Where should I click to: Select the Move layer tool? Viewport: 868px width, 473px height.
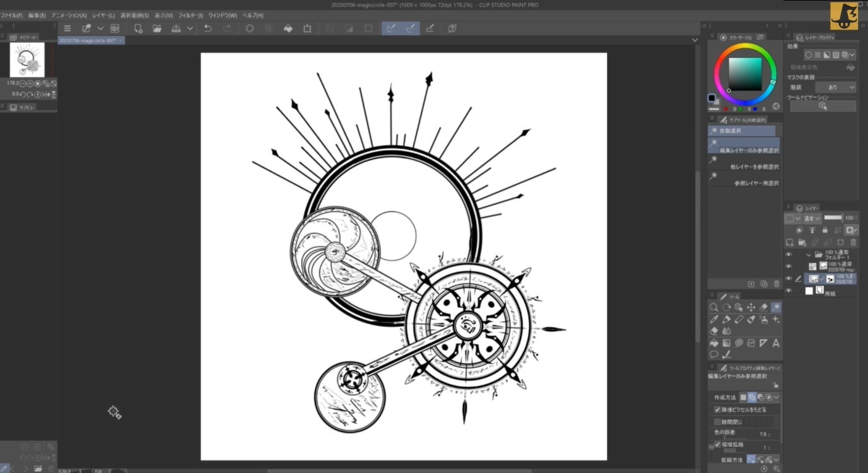751,307
